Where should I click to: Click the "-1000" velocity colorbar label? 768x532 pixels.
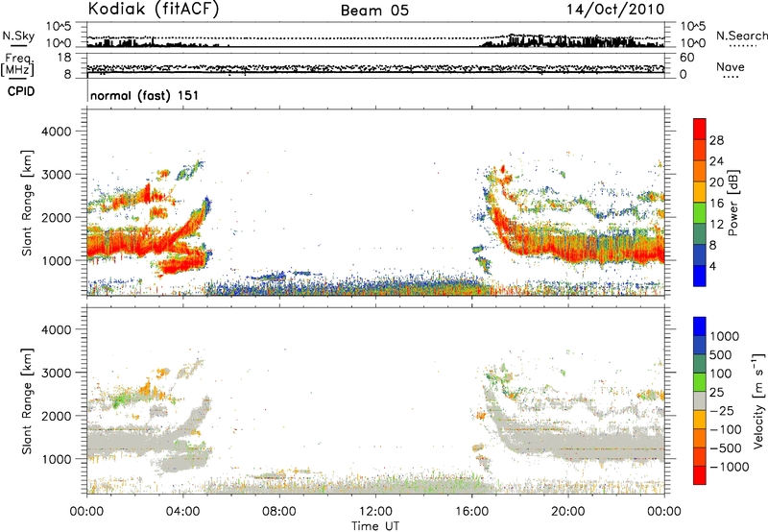point(730,467)
